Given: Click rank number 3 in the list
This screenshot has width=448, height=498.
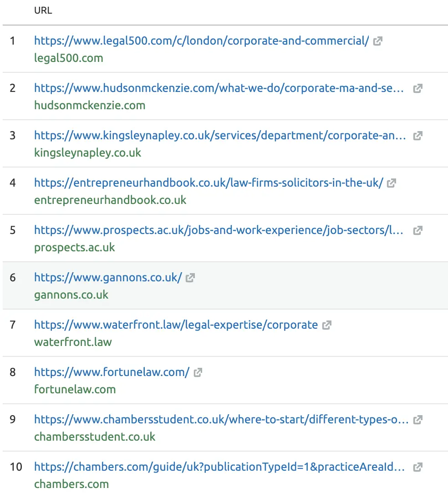Looking at the screenshot, I should coord(13,136).
